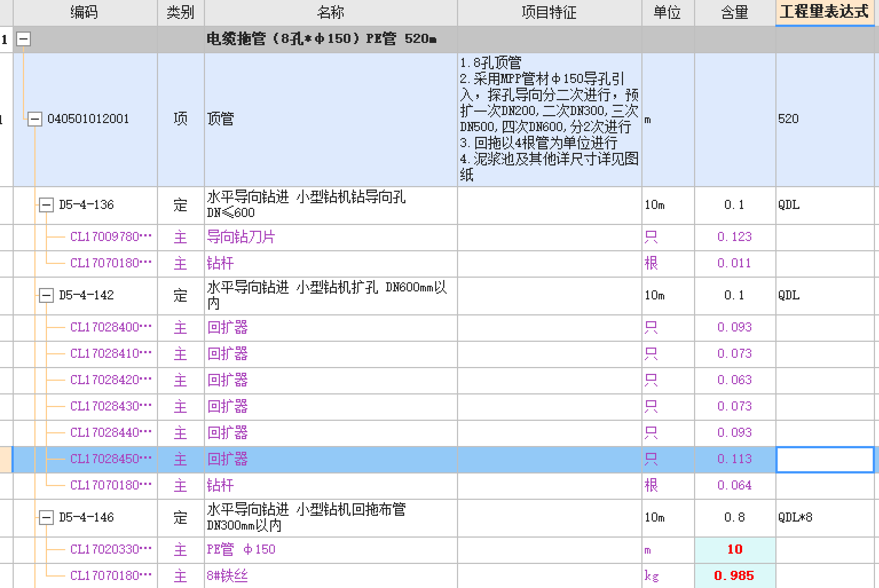
Task: Select the D5-4-146 code cell
Action: tap(86, 518)
